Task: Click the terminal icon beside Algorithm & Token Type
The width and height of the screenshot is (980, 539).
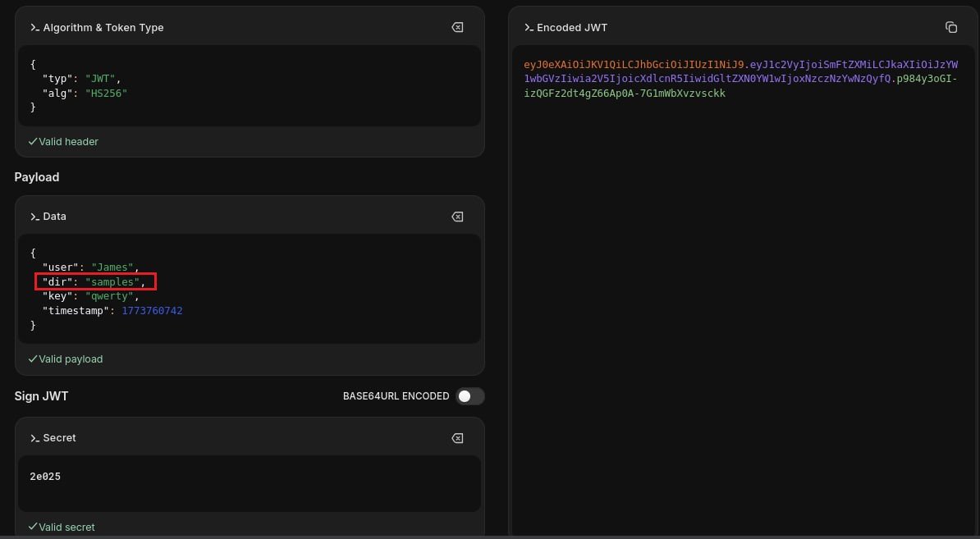Action: [34, 28]
